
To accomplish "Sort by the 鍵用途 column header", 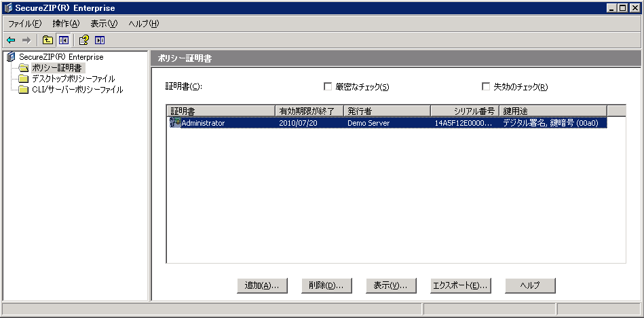I will 553,111.
